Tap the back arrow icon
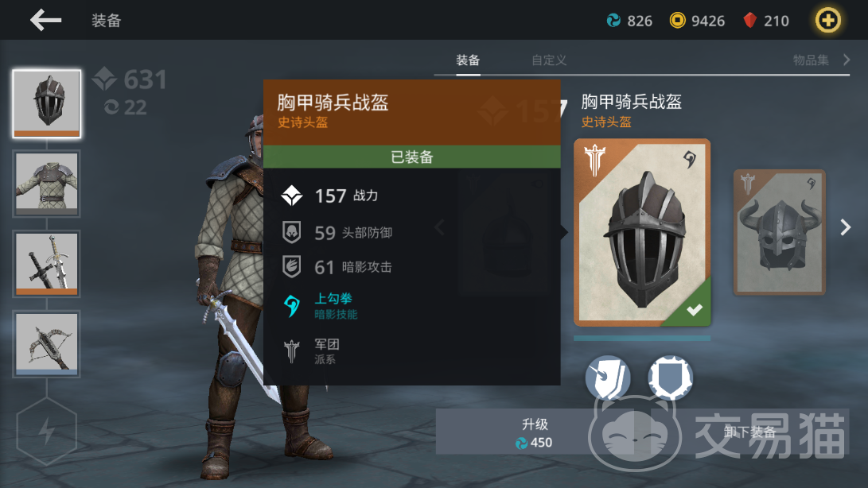868x488 pixels. 45,20
